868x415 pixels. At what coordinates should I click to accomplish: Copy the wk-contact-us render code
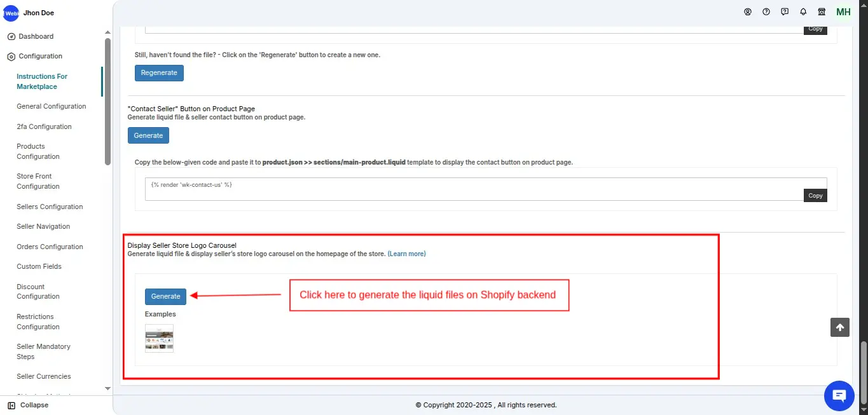[x=815, y=195]
